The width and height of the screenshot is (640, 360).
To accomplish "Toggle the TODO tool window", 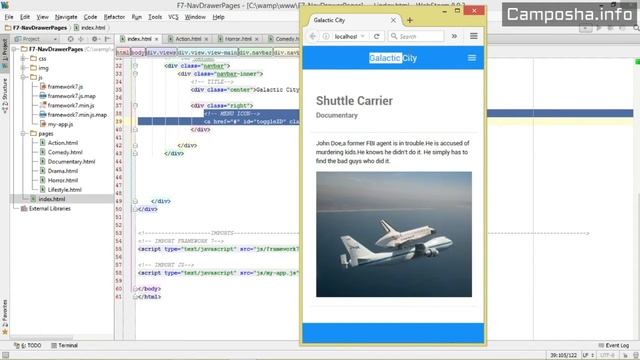I will [28, 345].
